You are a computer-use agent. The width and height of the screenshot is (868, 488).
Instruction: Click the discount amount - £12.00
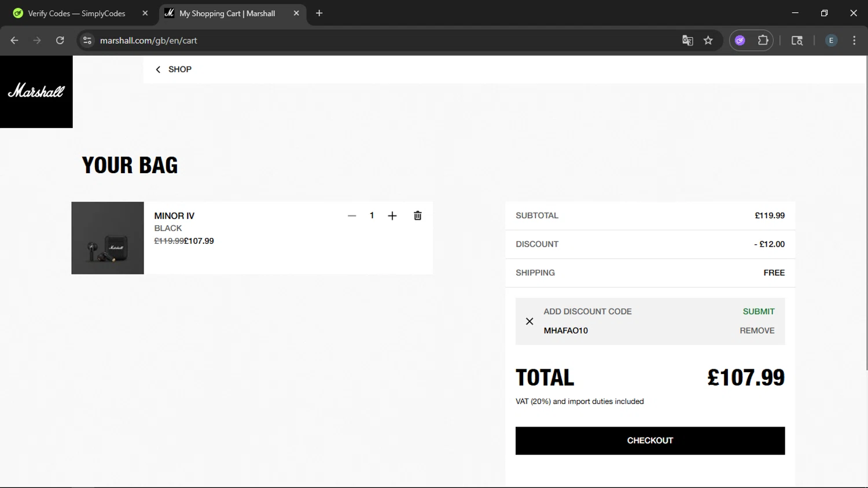pyautogui.click(x=769, y=244)
